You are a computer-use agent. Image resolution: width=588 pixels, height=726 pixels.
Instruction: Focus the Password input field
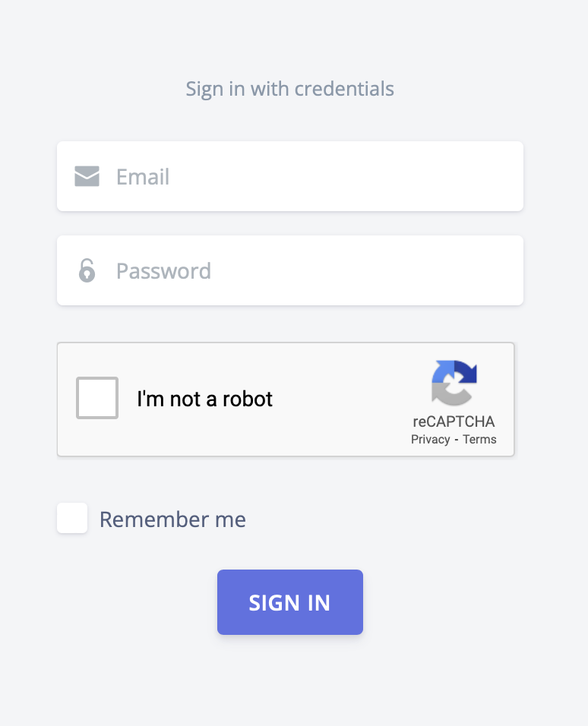[304, 271]
